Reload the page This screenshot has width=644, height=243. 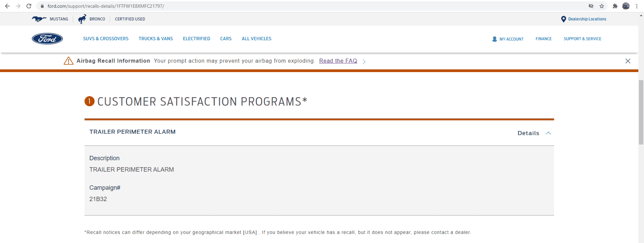coord(29,6)
